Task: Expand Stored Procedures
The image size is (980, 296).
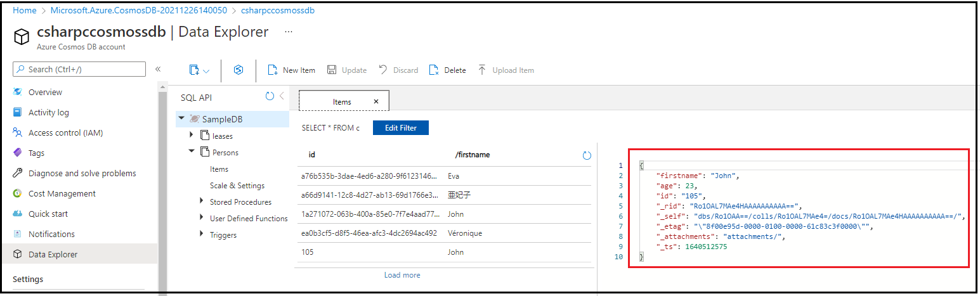Action: (x=202, y=202)
